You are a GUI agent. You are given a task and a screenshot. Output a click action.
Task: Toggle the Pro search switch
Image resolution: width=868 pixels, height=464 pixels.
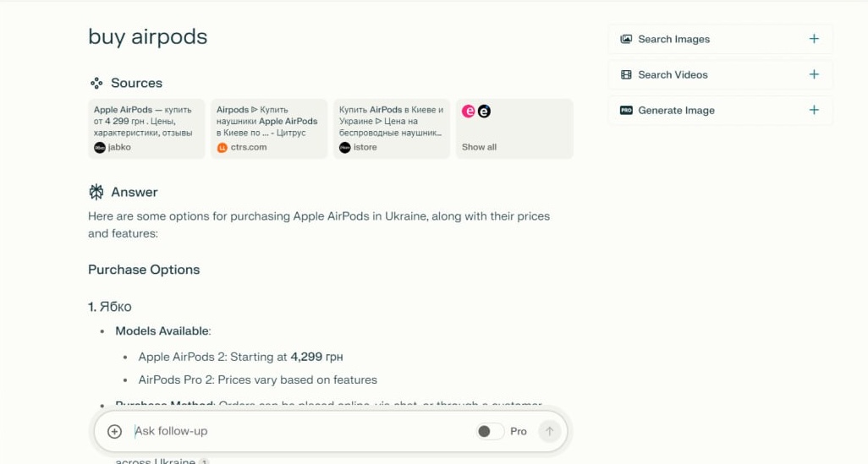(489, 431)
